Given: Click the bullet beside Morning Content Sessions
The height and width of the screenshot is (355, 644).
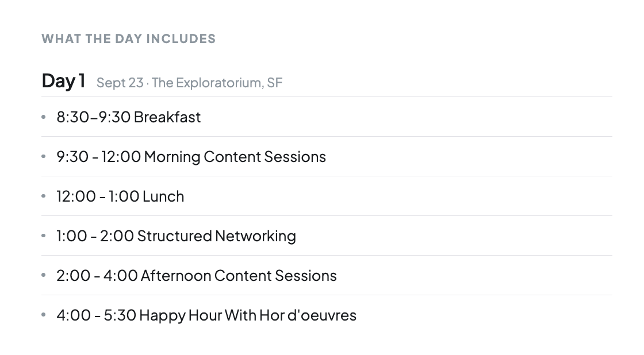Looking at the screenshot, I should [x=44, y=156].
